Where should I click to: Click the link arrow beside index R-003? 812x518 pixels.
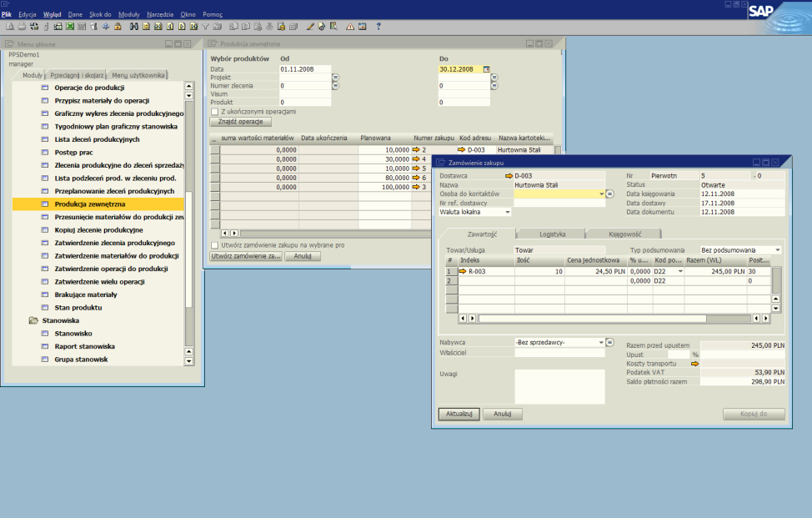coord(463,271)
